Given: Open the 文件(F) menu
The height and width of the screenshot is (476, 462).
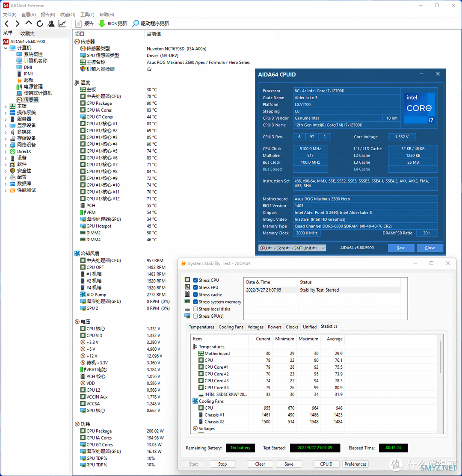Looking at the screenshot, I should pyautogui.click(x=9, y=15).
